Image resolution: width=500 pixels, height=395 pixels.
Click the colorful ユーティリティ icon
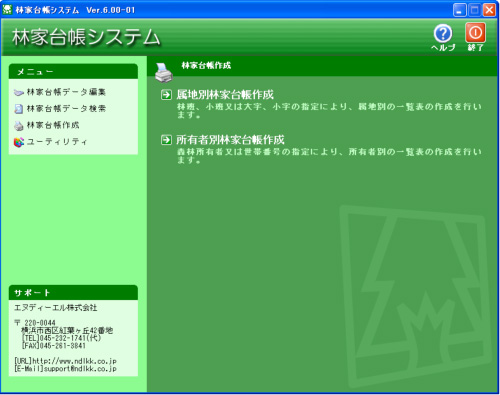coord(19,142)
